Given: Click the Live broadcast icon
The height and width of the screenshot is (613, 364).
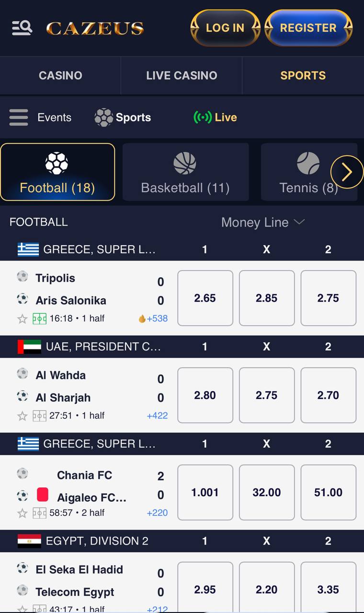Looking at the screenshot, I should (x=202, y=117).
